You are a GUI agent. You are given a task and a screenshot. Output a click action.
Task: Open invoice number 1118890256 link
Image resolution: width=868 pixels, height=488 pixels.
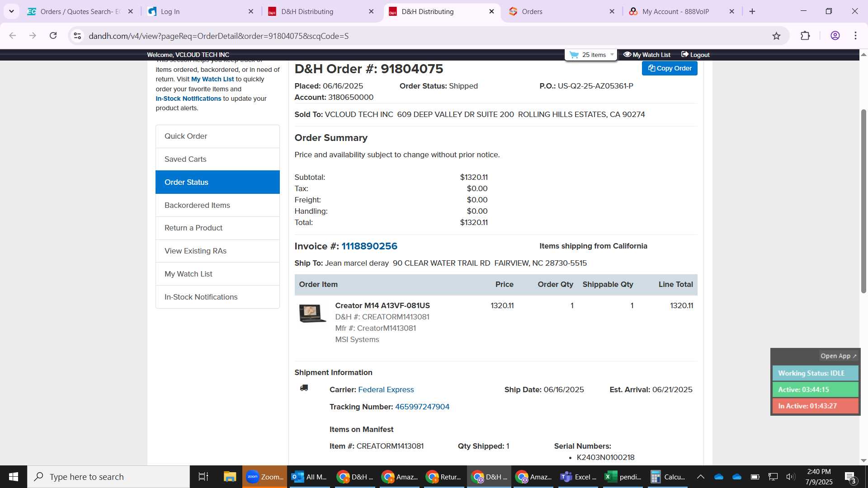369,246
